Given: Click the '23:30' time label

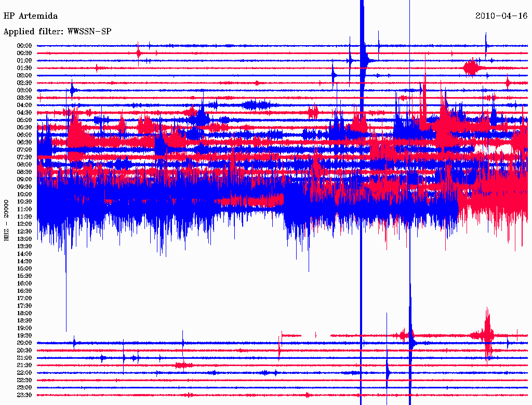Looking at the screenshot, I should (24, 395).
